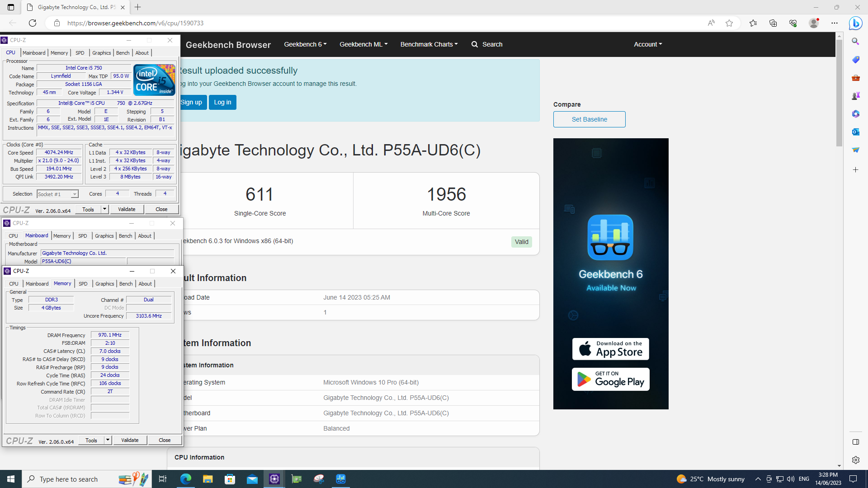This screenshot has height=488, width=868.
Task: Open Microsoft Store from the taskbar
Action: pyautogui.click(x=230, y=479)
